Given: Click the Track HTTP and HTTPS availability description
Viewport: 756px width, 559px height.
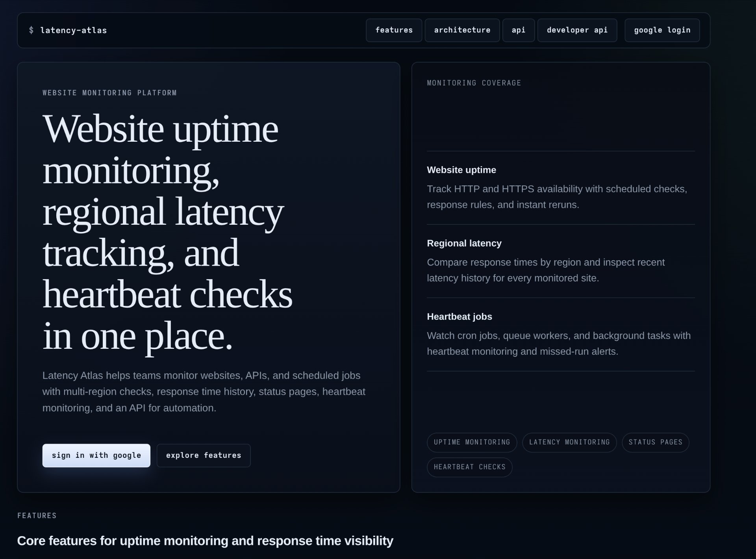Looking at the screenshot, I should tap(557, 197).
